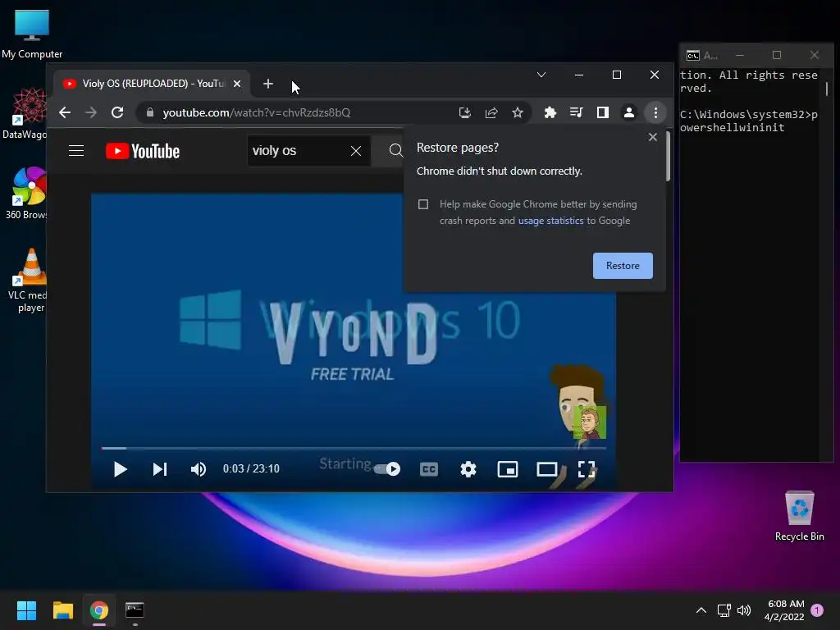Viewport: 840px width, 630px height.
Task: Open video settings gear
Action: pyautogui.click(x=468, y=469)
